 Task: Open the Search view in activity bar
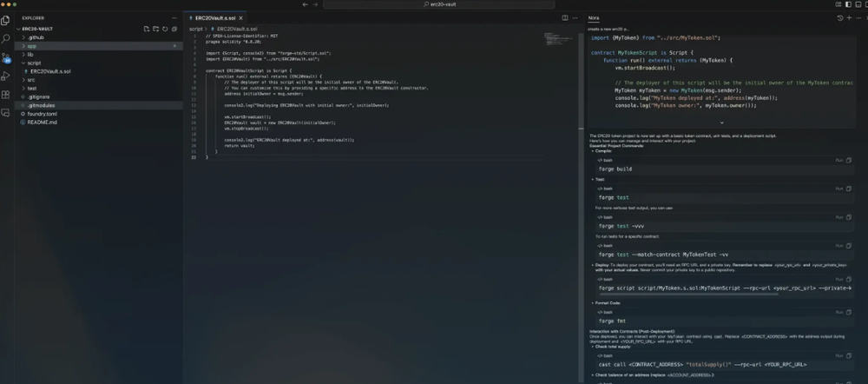[x=6, y=38]
